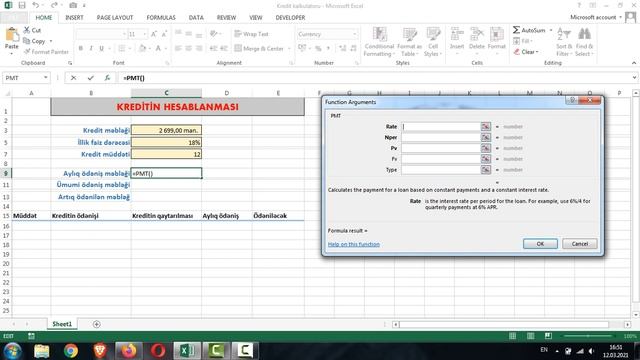This screenshot has height=360, width=640.
Task: Open Format as Table gallery
Action: click(x=409, y=42)
